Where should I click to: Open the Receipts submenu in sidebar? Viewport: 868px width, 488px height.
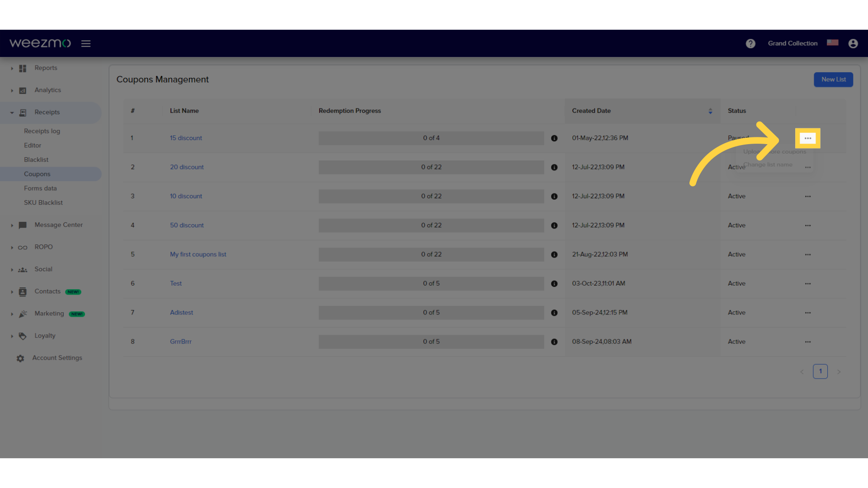[47, 112]
